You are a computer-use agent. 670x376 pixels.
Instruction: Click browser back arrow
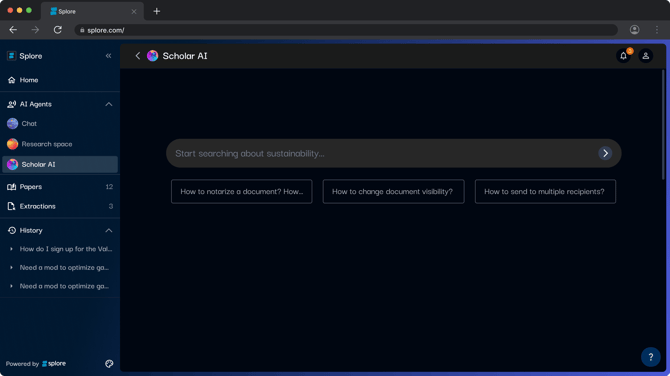[x=13, y=30]
